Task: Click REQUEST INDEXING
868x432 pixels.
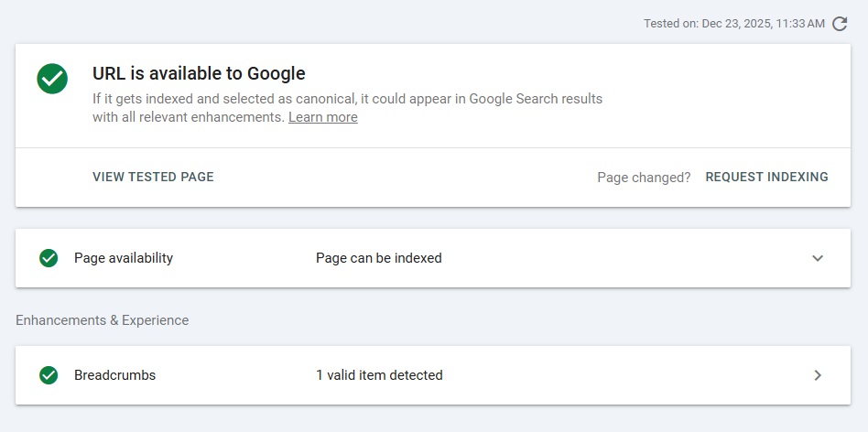Action: pyautogui.click(x=766, y=178)
